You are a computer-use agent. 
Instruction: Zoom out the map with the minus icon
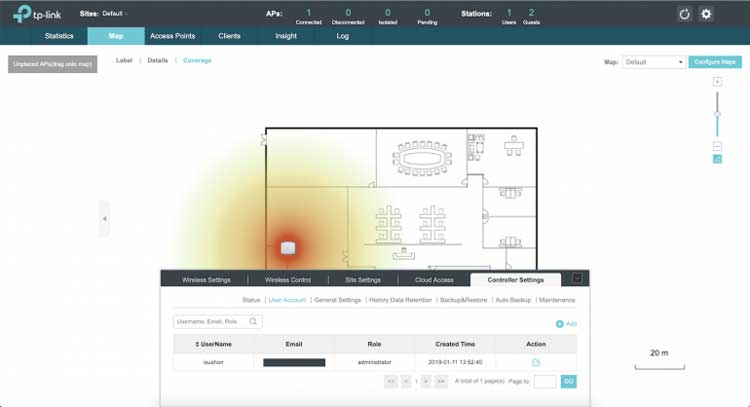tap(717, 145)
